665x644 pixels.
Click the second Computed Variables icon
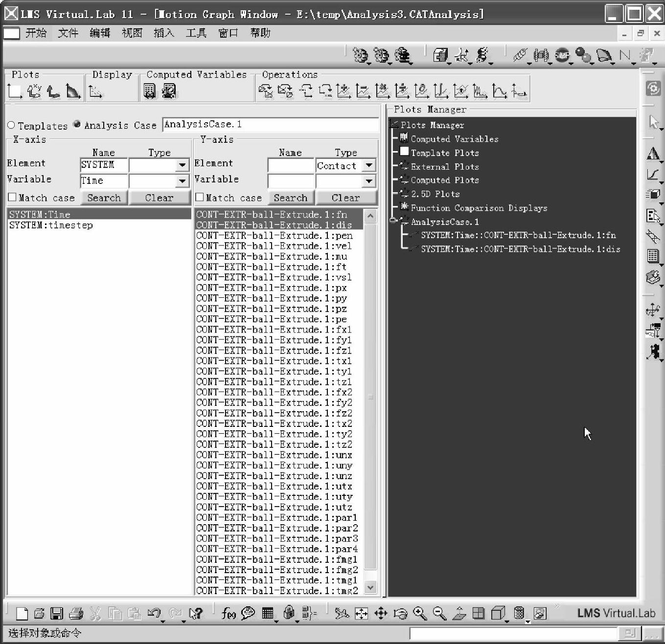tap(169, 91)
